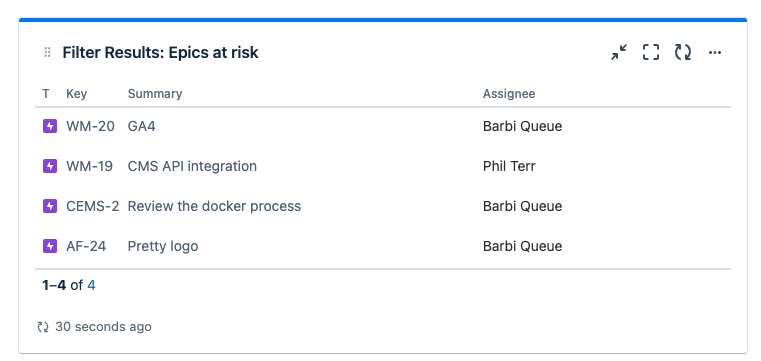Click the epic icon for WM-20
This screenshot has height=361, width=761.
coord(50,127)
